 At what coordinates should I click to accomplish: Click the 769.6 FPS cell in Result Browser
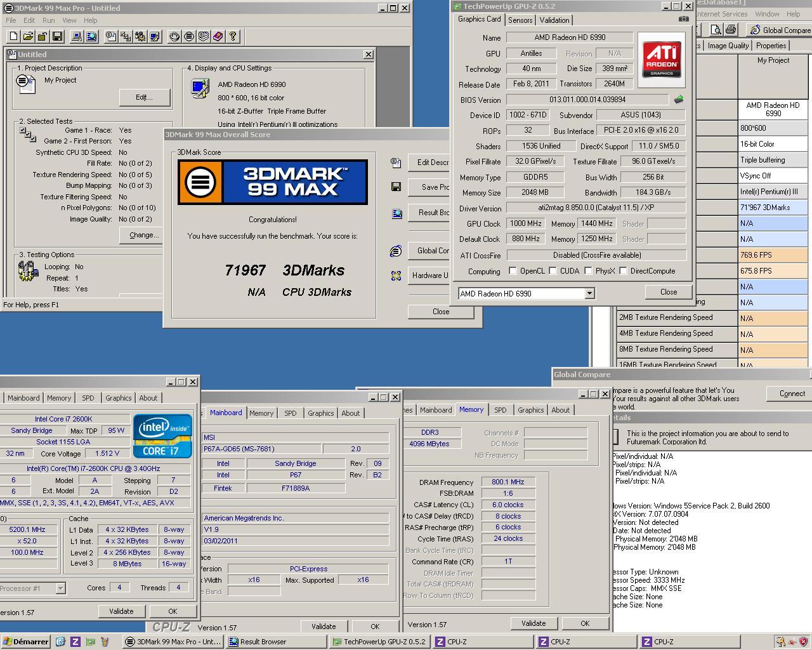[x=773, y=255]
